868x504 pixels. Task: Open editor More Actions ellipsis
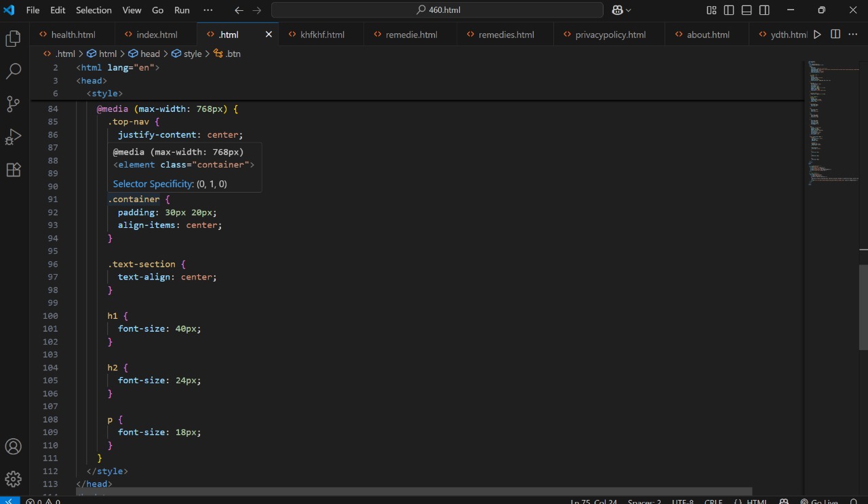853,35
